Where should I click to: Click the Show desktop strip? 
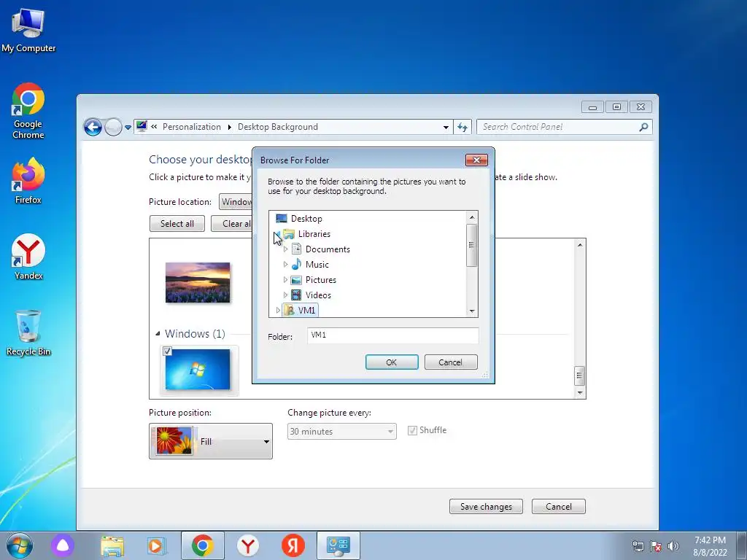click(x=742, y=545)
